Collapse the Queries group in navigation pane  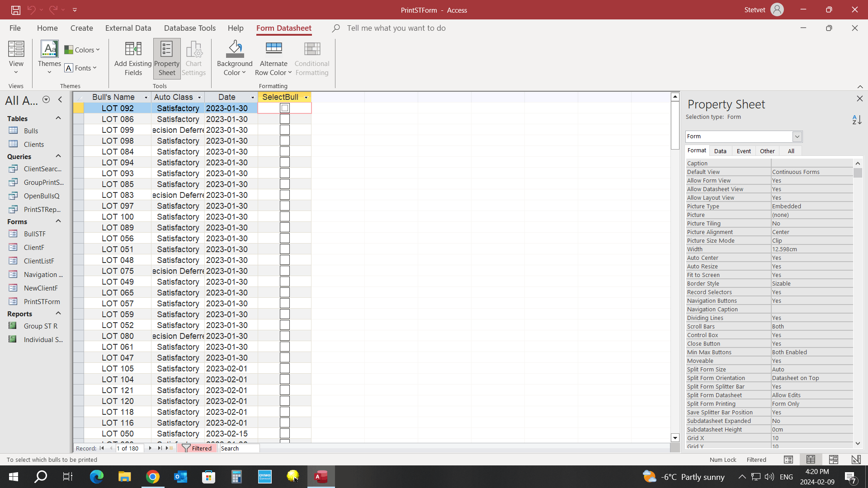coord(58,156)
